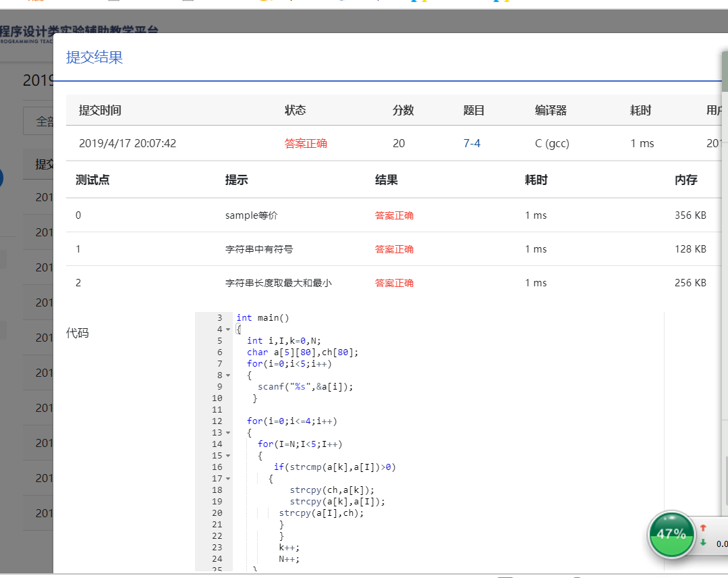
Task: Click test point 0 sample等价 hint
Action: click(x=251, y=215)
